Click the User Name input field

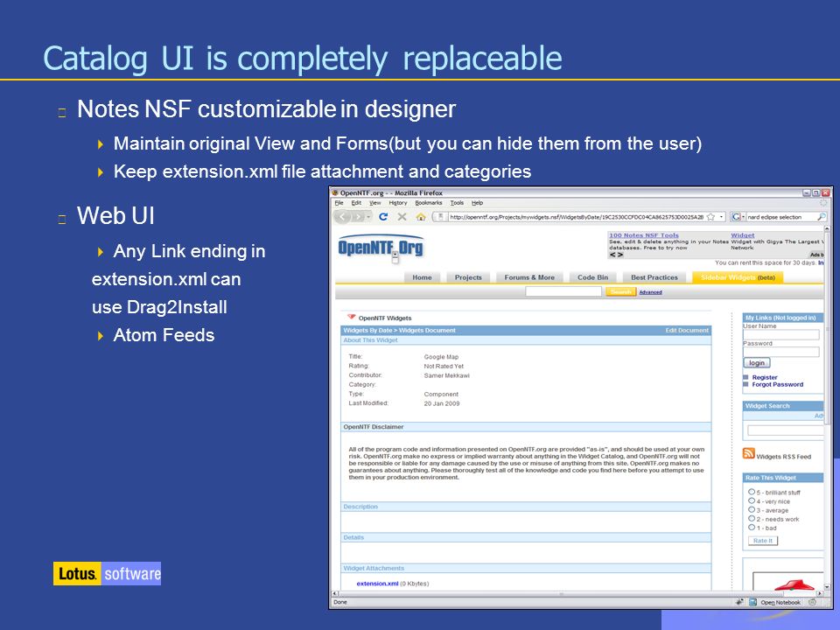click(x=781, y=335)
